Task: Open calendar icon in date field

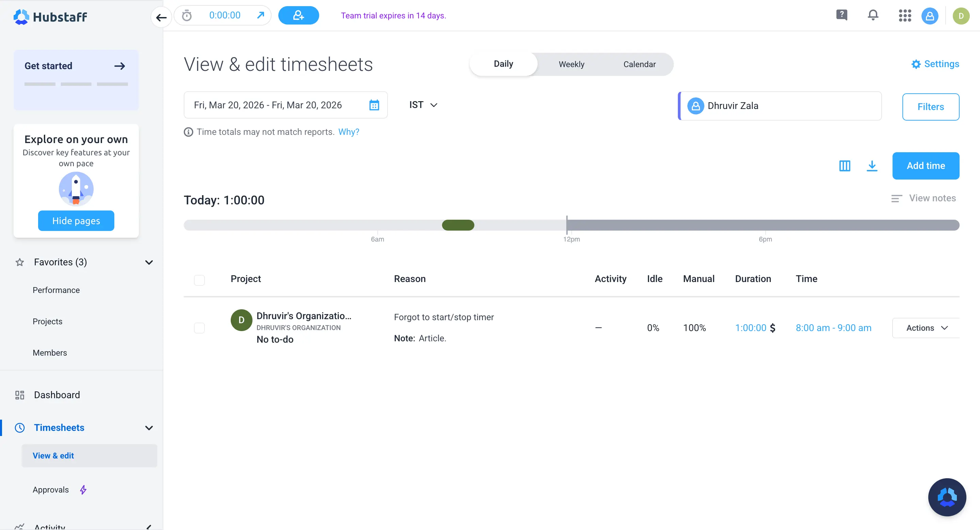Action: 374,105
